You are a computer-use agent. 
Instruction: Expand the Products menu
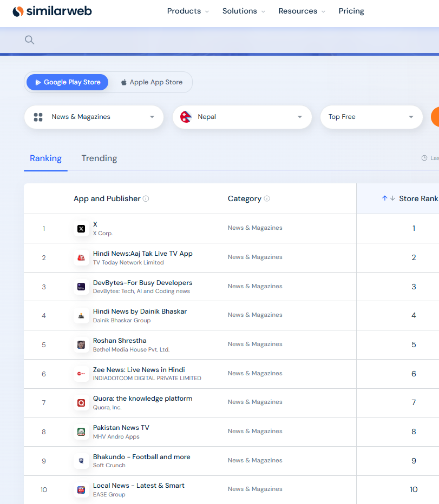coord(188,11)
